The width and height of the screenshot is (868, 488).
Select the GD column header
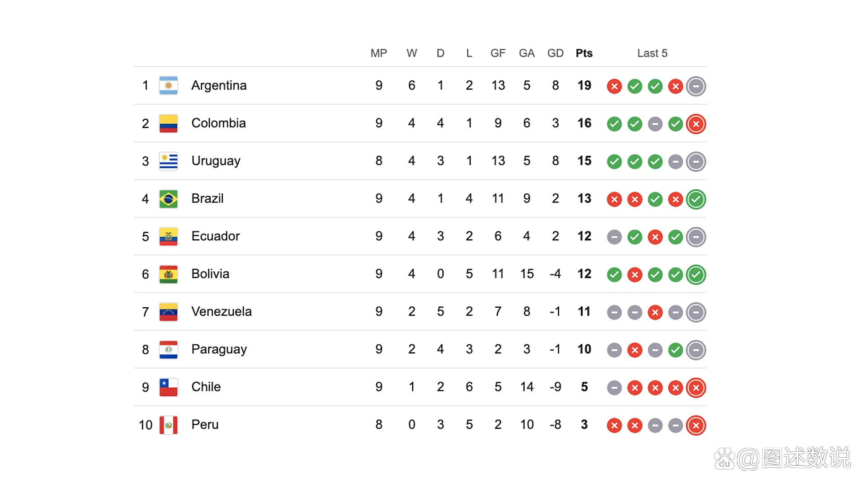coord(555,53)
